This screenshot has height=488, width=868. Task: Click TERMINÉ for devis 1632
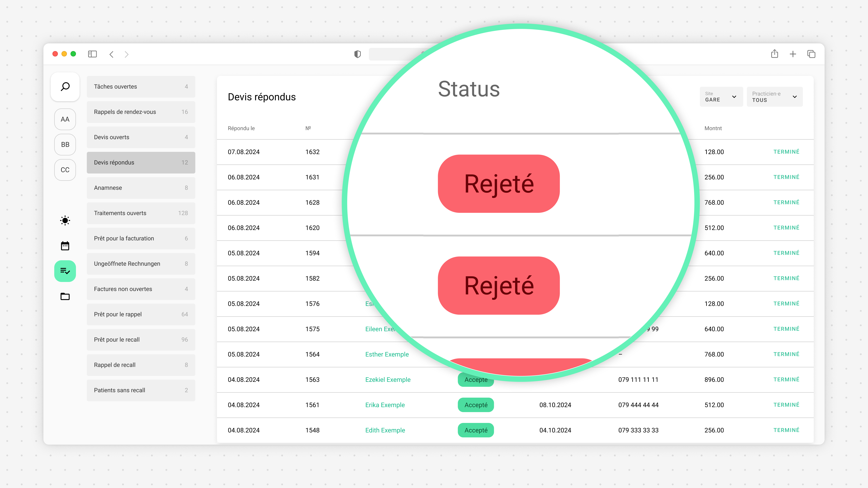[x=786, y=152]
